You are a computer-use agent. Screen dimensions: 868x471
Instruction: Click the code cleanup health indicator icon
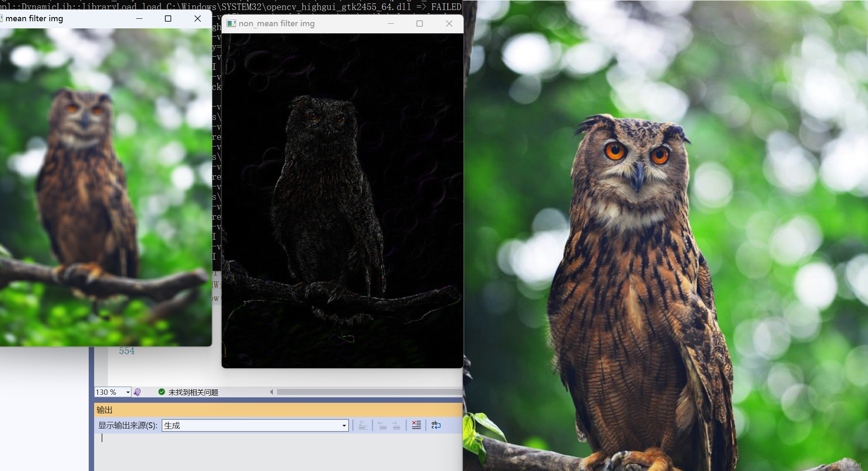point(137,392)
